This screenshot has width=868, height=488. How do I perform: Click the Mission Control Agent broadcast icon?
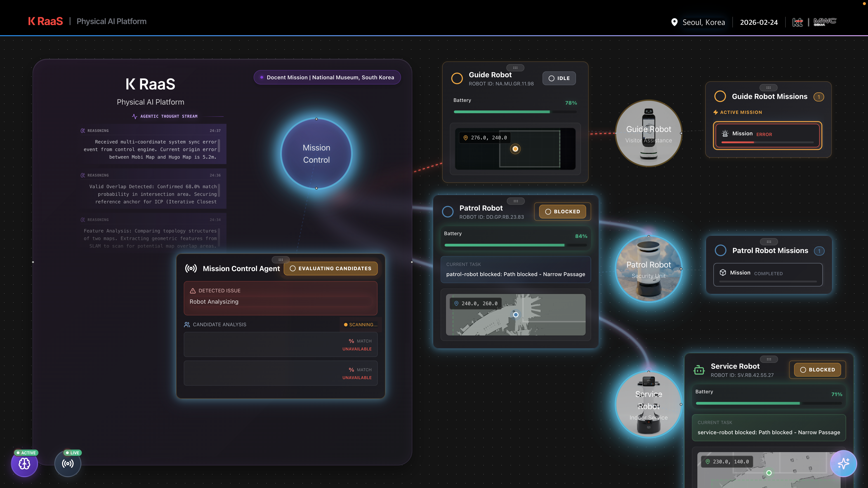[191, 268]
